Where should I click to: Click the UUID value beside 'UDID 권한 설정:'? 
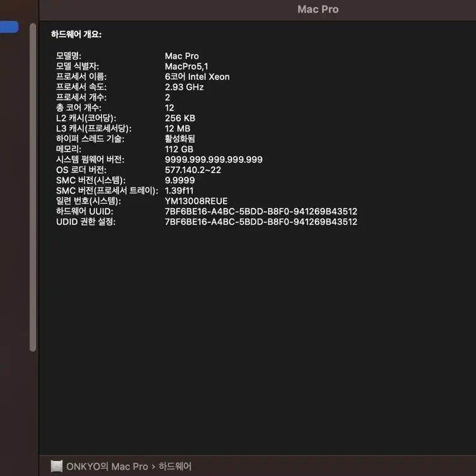pyautogui.click(x=261, y=222)
